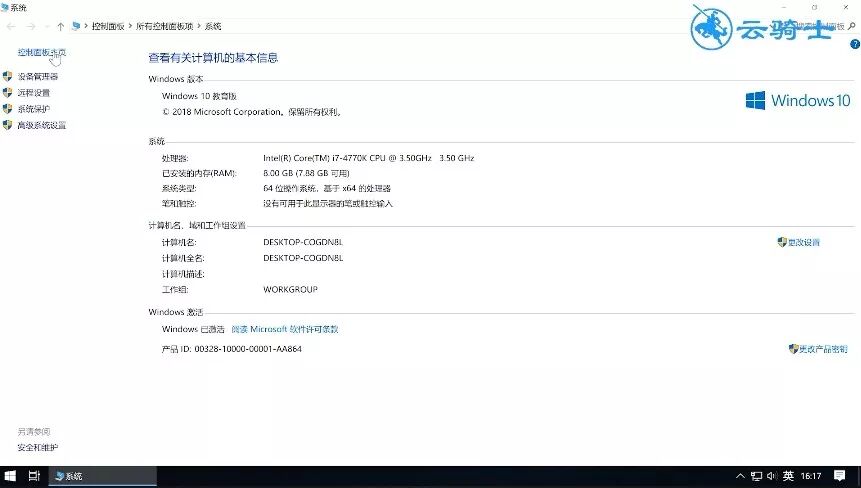The width and height of the screenshot is (861, 488).
Task: Select the System window taskbar button
Action: [103, 476]
